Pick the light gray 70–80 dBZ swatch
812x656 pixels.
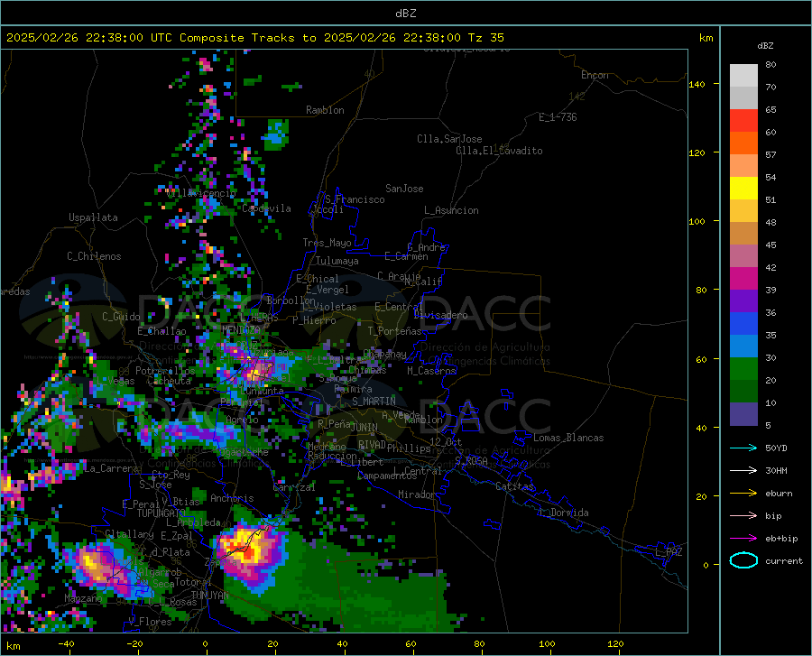[x=743, y=76]
